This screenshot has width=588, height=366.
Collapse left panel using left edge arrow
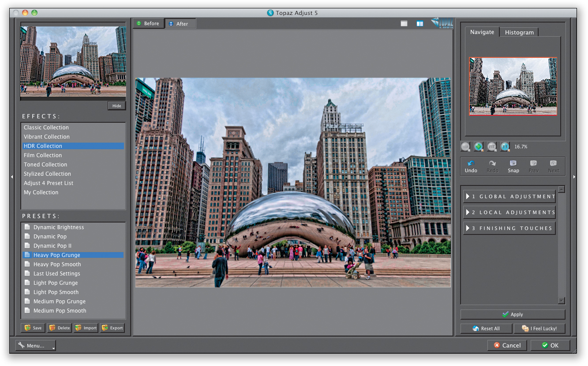12,177
